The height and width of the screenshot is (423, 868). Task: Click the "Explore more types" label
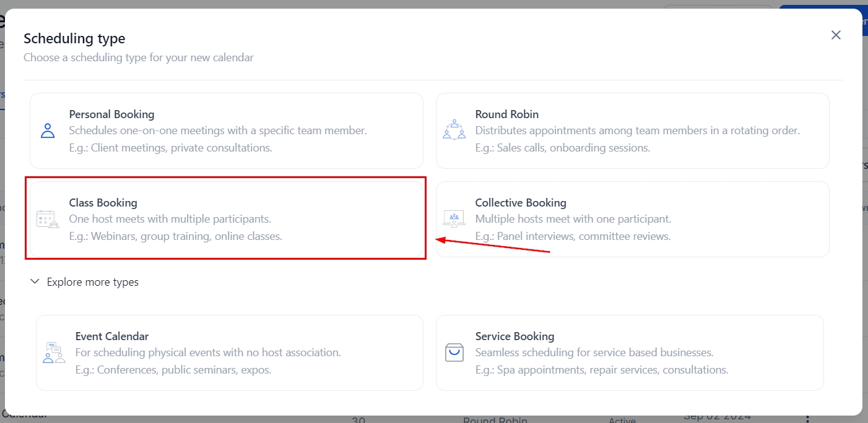(x=93, y=282)
